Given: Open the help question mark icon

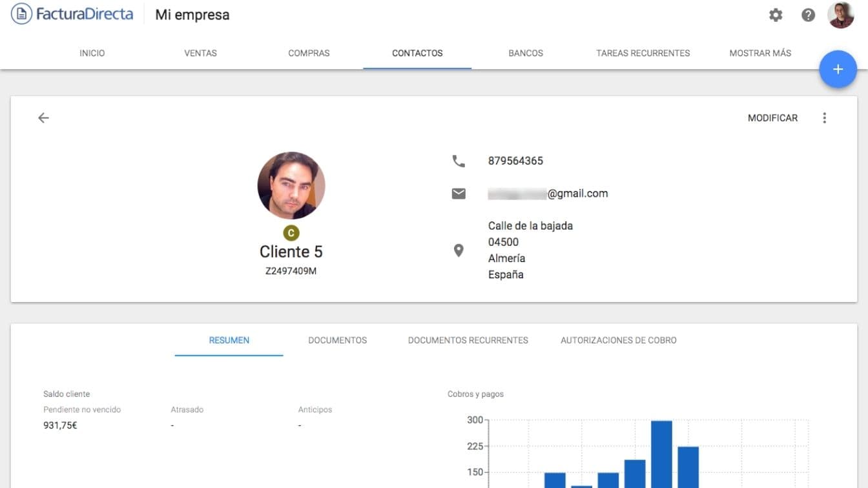Looking at the screenshot, I should pyautogui.click(x=808, y=15).
